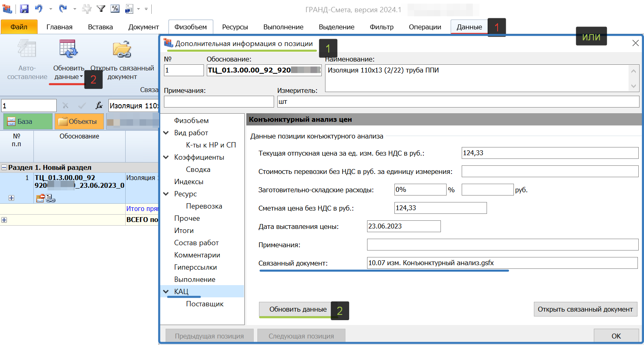
Task: Click the red document icon under position 1
Action: pyautogui.click(x=40, y=198)
